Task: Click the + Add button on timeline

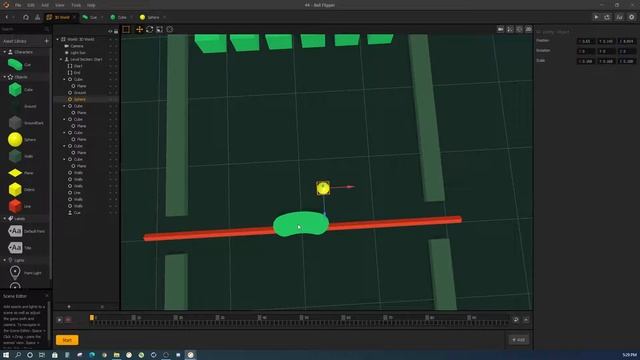Action: tap(518, 340)
